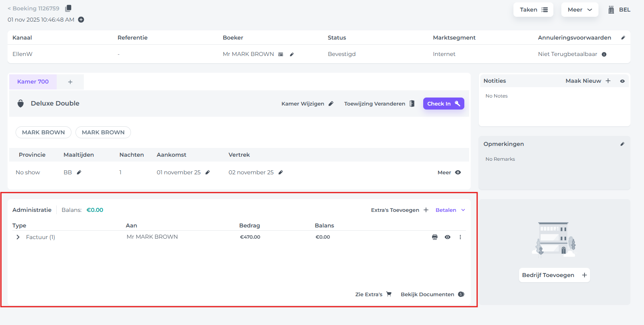
Task: Open the booker card icon next to MARK BROWN
Action: [281, 54]
